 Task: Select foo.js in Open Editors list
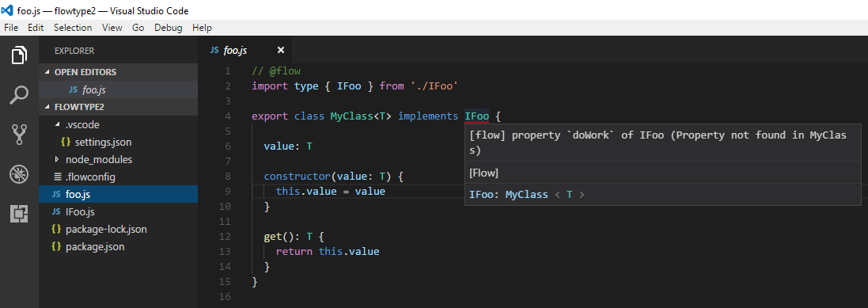point(119,89)
